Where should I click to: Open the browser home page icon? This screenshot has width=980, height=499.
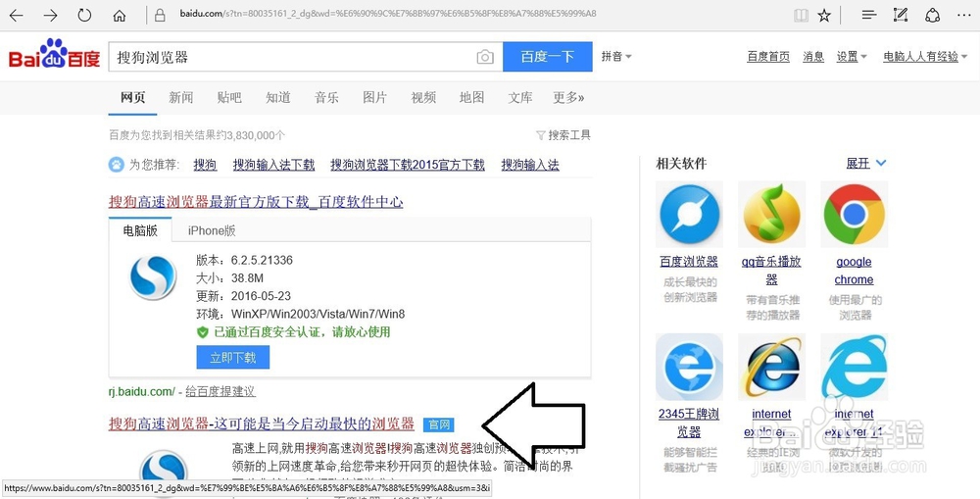(120, 15)
